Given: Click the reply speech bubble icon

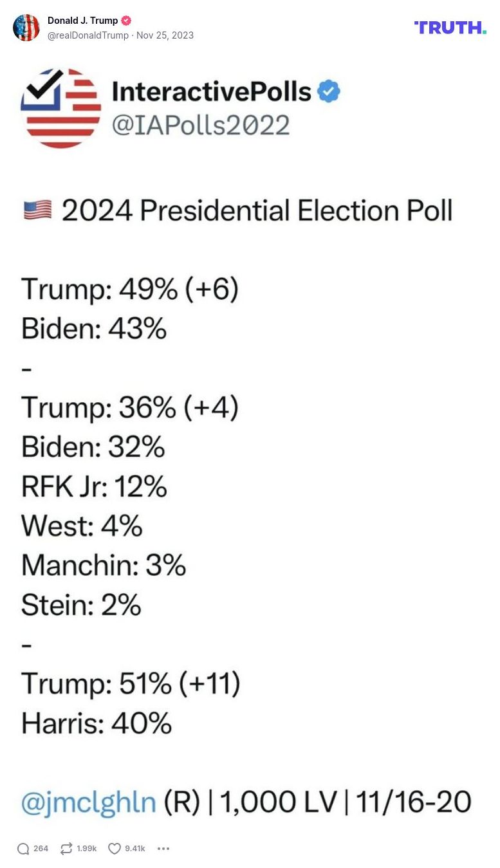Looking at the screenshot, I should (23, 849).
